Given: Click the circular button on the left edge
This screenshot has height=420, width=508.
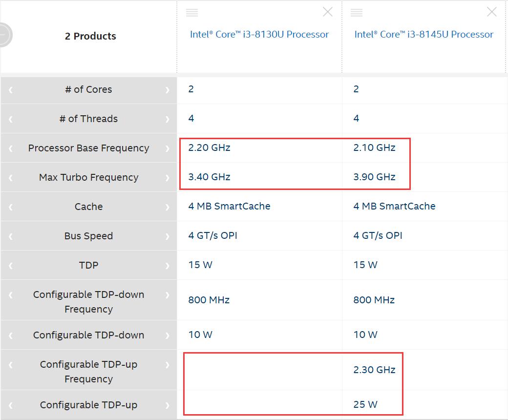Looking at the screenshot, I should pyautogui.click(x=3, y=33).
